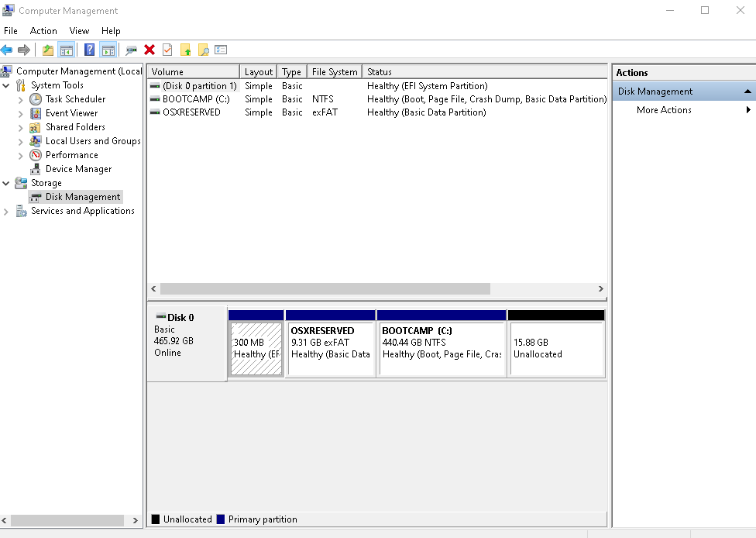The width and height of the screenshot is (756, 538).
Task: Collapse the Storage node
Action: 6,184
